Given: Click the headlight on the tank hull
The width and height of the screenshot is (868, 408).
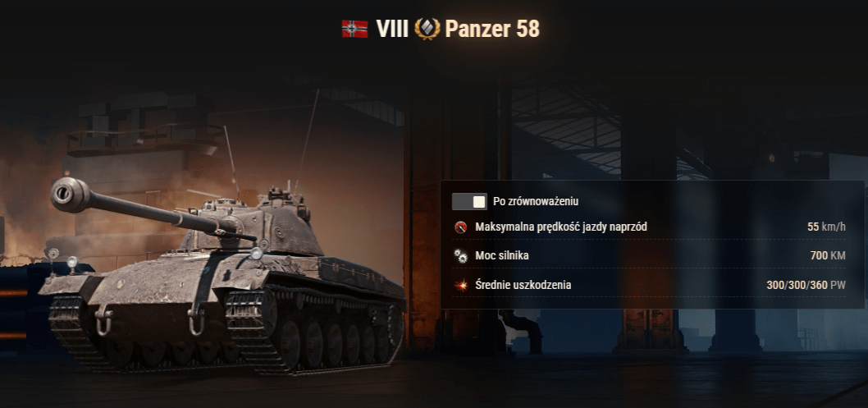Looking at the screenshot, I should 256,253.
